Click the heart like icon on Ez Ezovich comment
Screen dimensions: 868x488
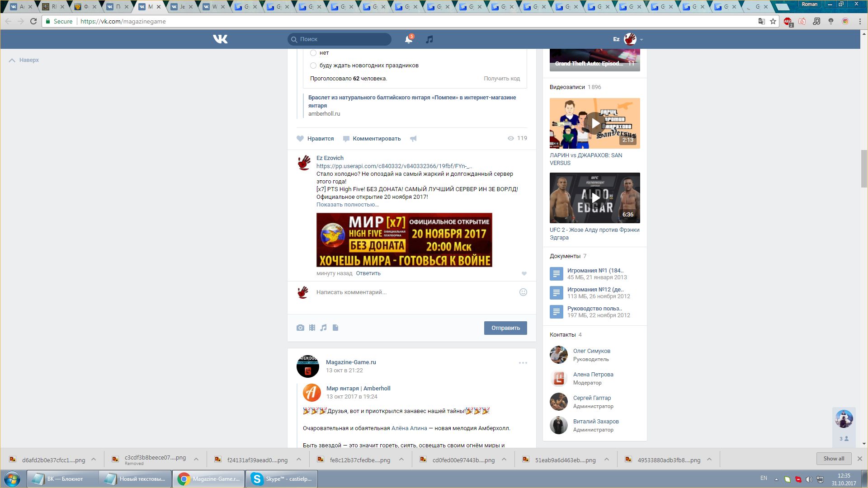click(x=524, y=273)
